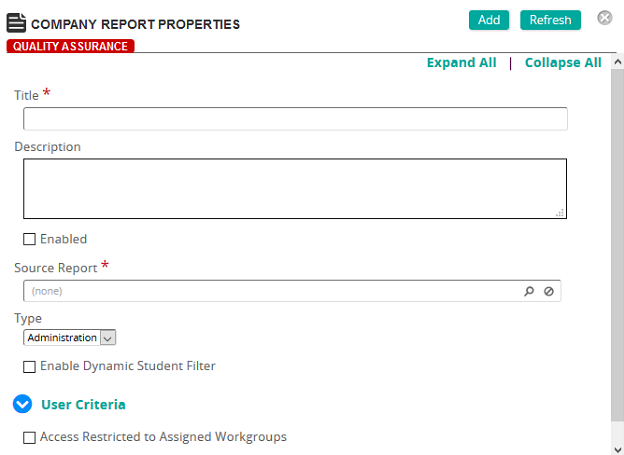Image resolution: width=624 pixels, height=455 pixels.
Task: Click the Add button
Action: [x=489, y=20]
